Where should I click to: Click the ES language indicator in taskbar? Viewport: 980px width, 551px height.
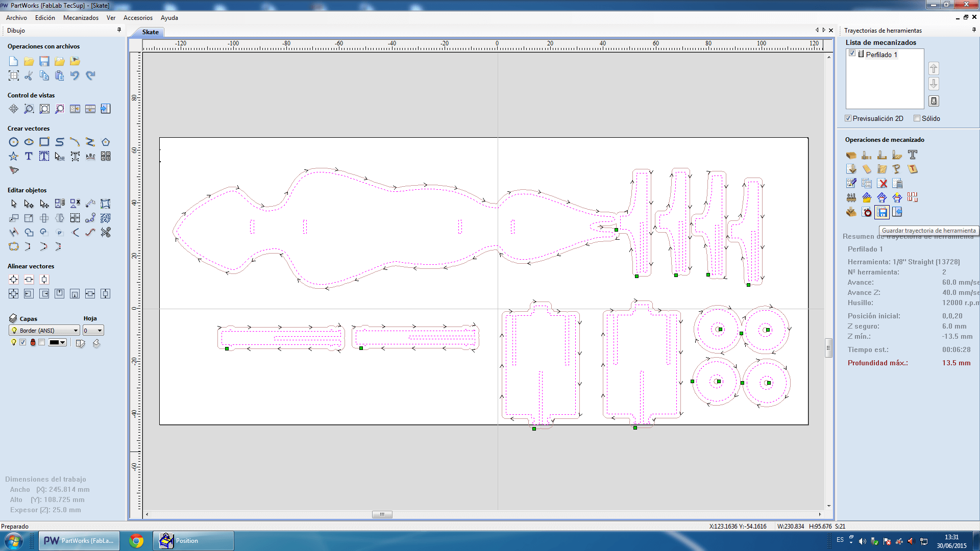(840, 540)
